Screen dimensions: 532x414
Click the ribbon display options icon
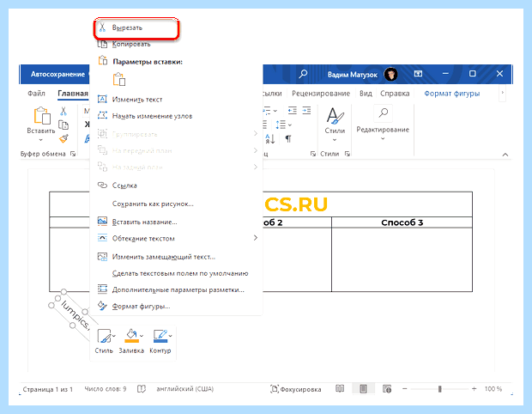click(x=418, y=74)
